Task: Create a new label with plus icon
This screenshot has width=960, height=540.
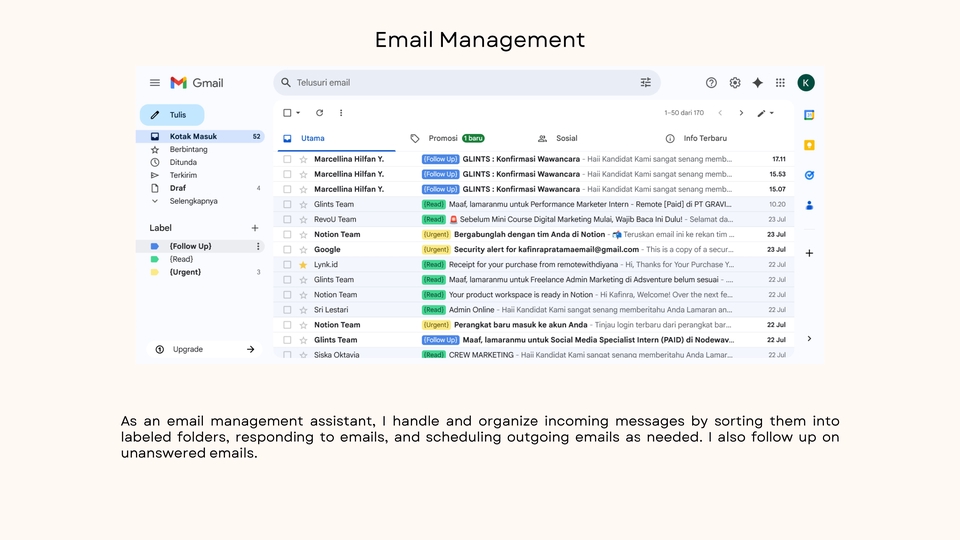Action: click(255, 228)
